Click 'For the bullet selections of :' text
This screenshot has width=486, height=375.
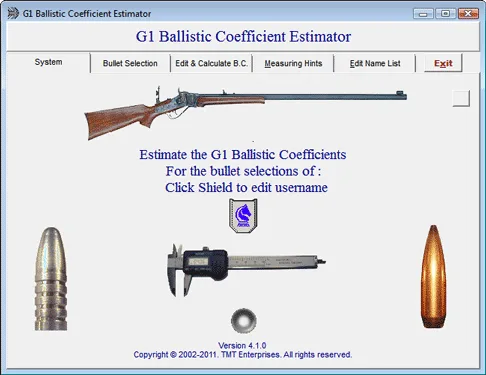[x=243, y=171]
